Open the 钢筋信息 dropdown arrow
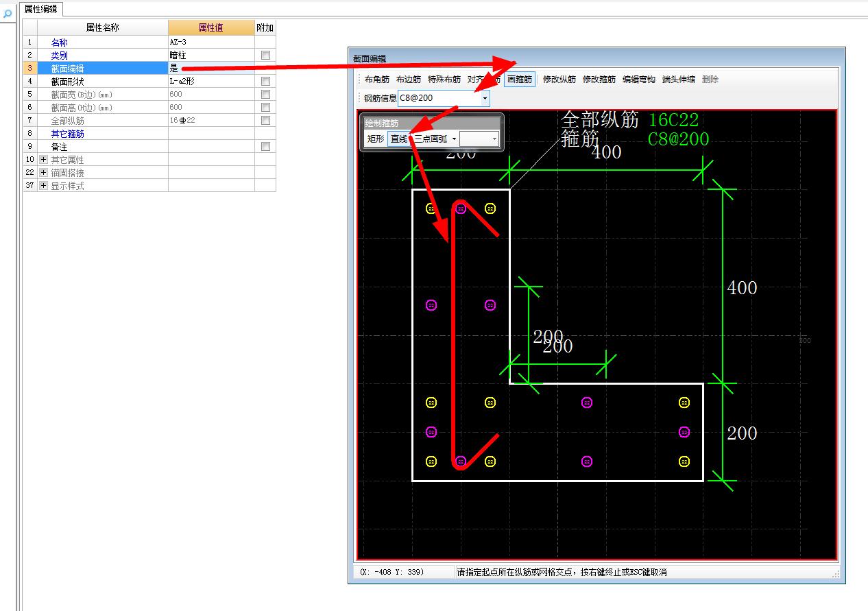Image resolution: width=868 pixels, height=611 pixels. 485,99
